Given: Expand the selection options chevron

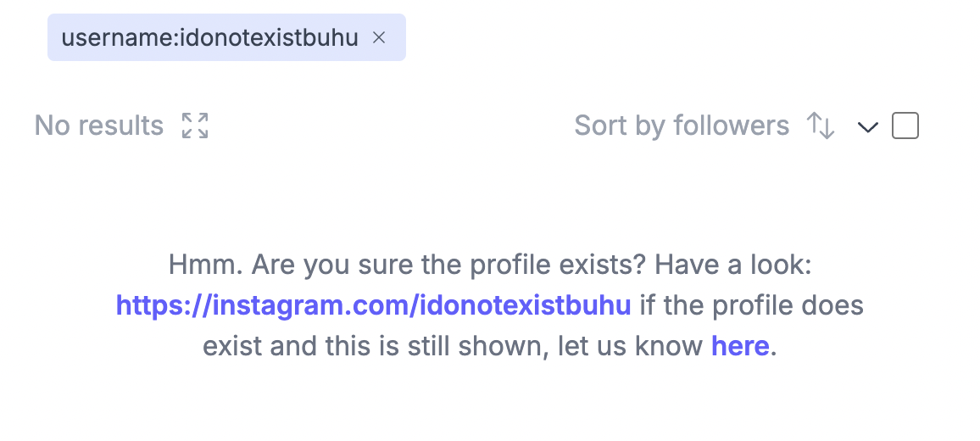Looking at the screenshot, I should tap(867, 127).
